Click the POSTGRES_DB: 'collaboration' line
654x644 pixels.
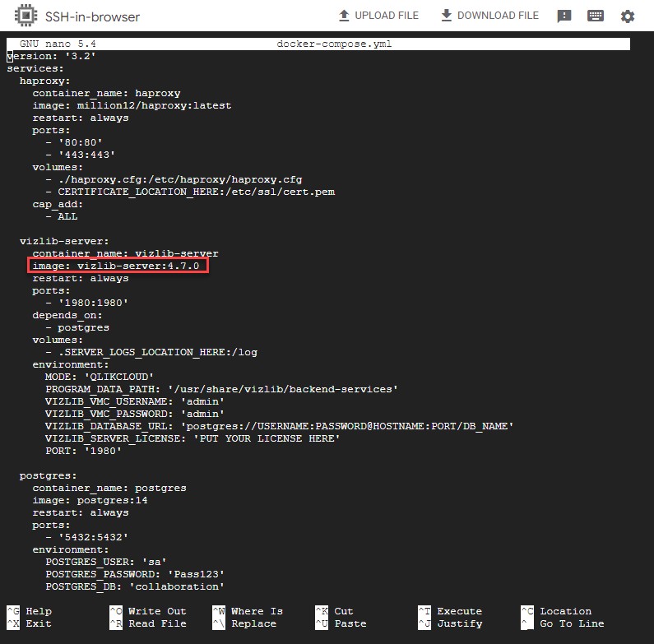135,587
